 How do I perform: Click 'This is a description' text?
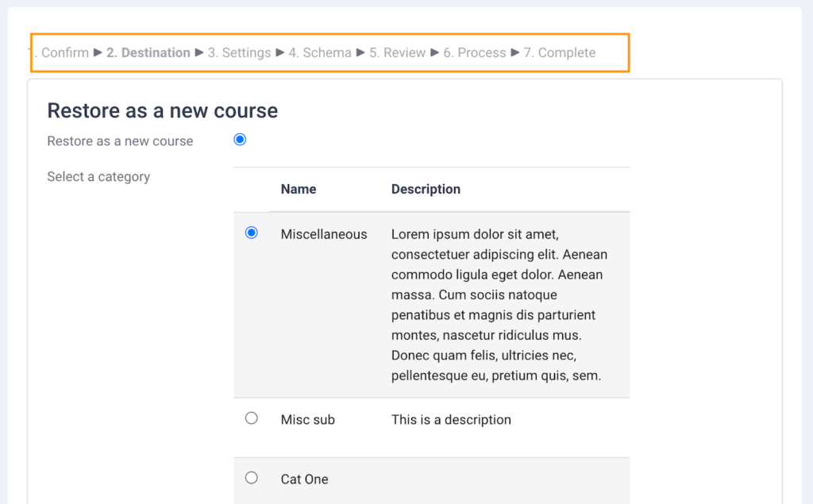click(x=451, y=420)
